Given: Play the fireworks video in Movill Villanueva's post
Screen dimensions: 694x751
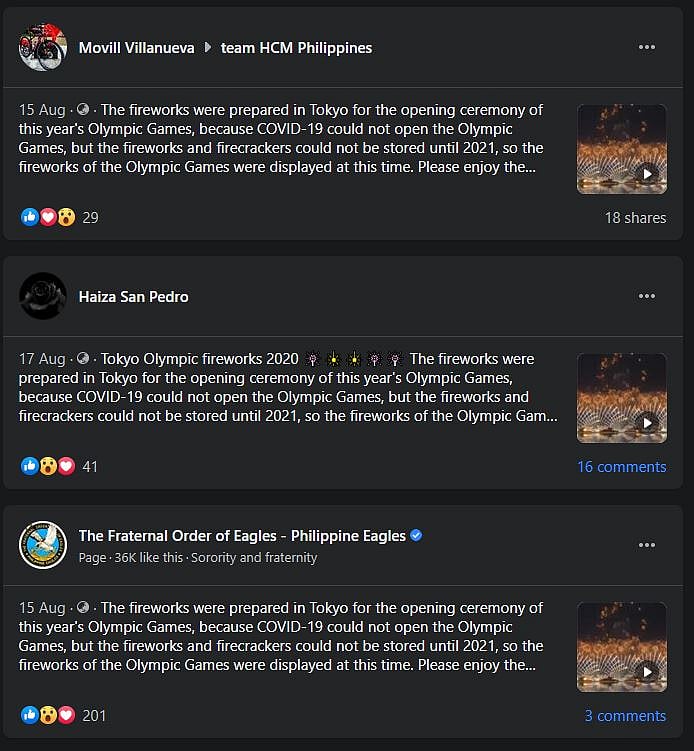Looking at the screenshot, I should [x=622, y=149].
